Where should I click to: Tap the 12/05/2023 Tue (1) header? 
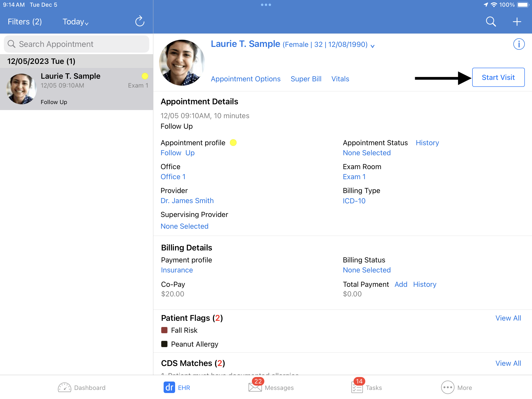77,61
